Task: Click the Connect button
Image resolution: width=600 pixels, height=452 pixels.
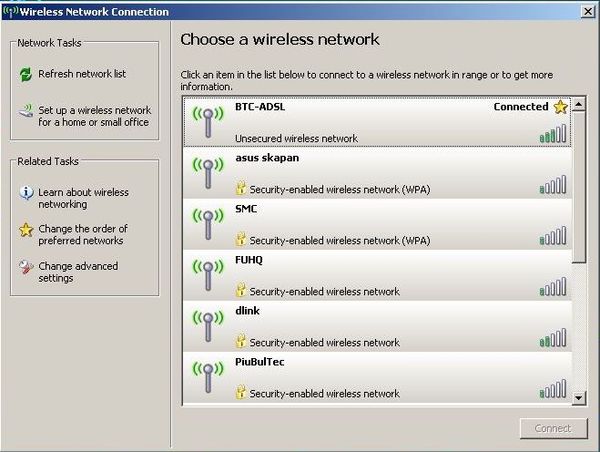Action: point(553,428)
